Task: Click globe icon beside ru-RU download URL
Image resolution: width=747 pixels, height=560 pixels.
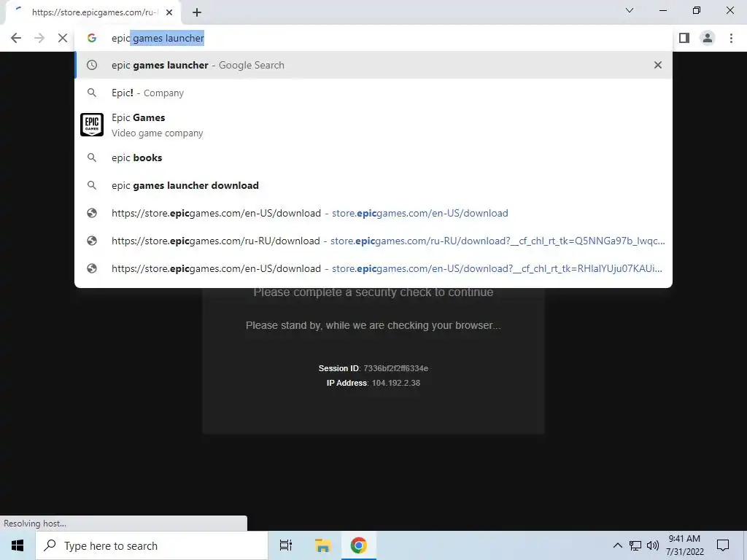Action: pos(92,241)
